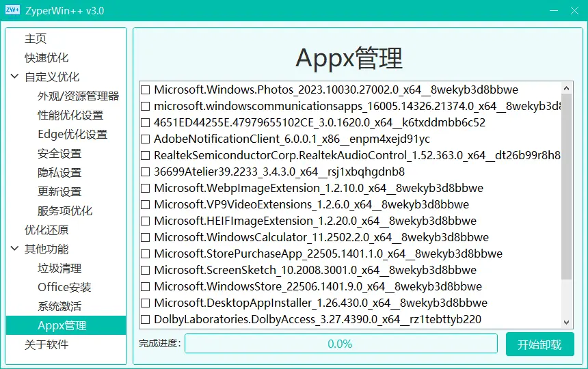Minimize the ZyperWin++ window
The image size is (588, 369).
point(554,10)
